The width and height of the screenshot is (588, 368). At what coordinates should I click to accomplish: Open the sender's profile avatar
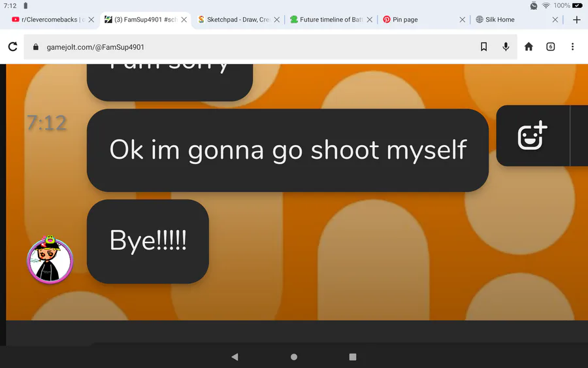click(50, 260)
